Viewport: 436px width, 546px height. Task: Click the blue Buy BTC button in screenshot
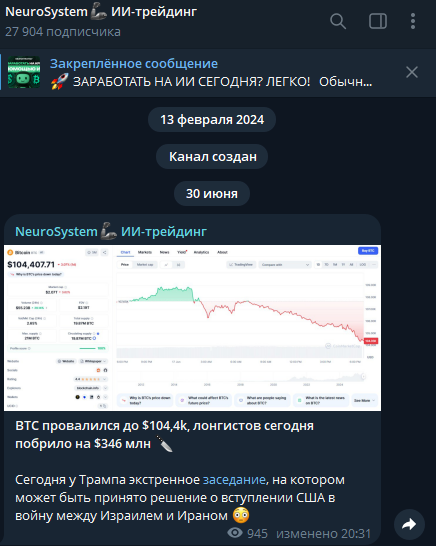click(x=368, y=251)
